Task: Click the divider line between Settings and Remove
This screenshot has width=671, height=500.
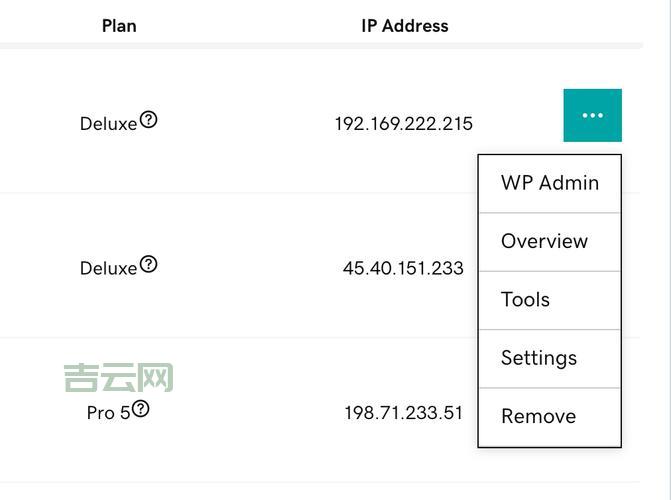Action: click(550, 387)
